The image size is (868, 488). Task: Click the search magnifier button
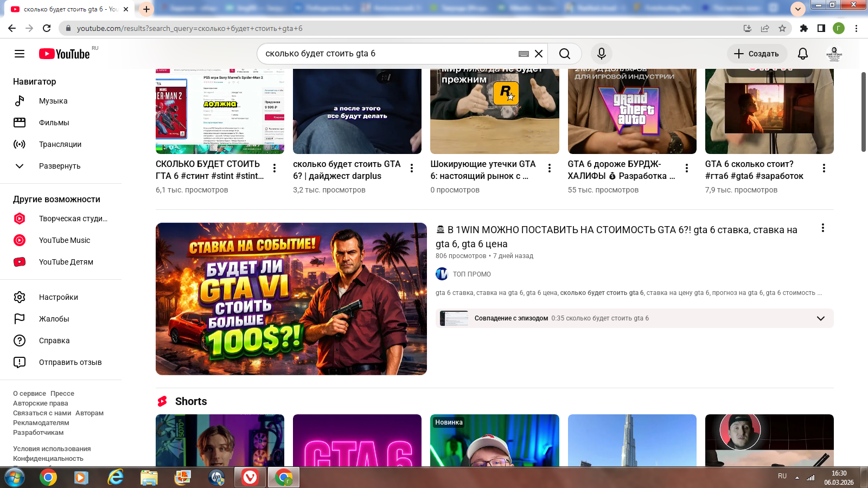(564, 54)
